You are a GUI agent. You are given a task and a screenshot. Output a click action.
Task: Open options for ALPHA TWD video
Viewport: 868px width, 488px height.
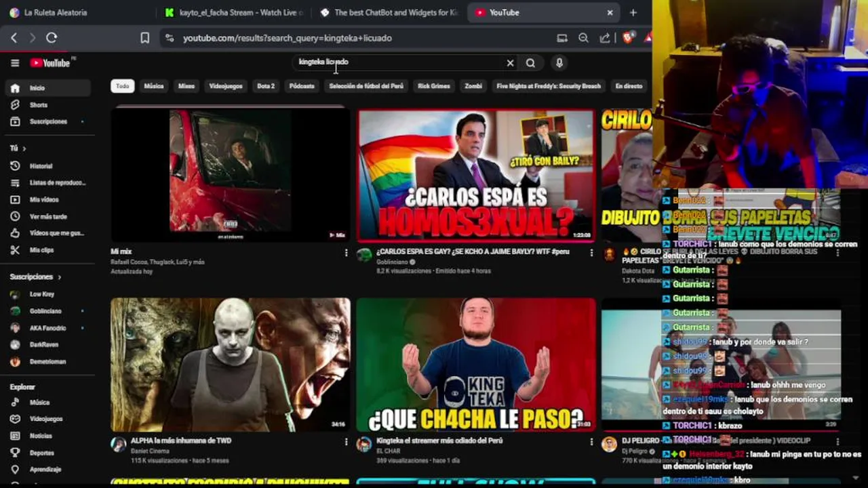[346, 442]
